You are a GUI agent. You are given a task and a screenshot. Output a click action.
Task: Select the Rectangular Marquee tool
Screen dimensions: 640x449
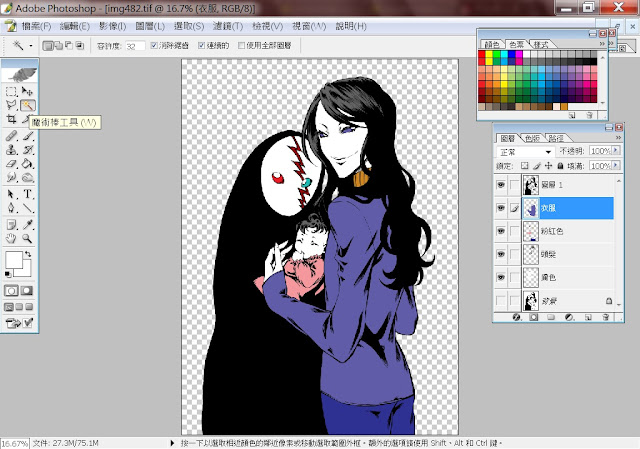pos(11,91)
